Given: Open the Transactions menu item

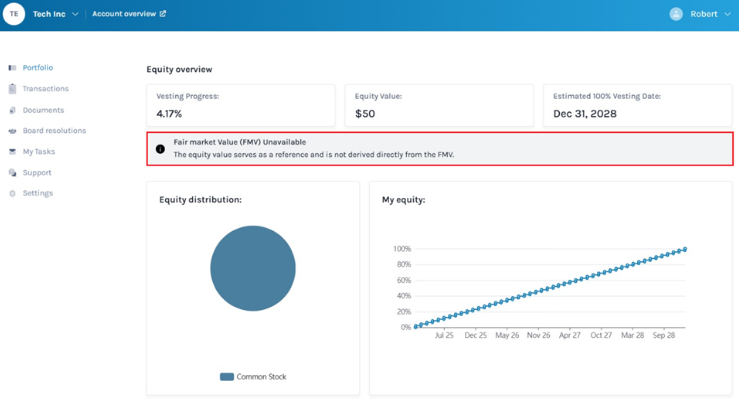Looking at the screenshot, I should click(46, 89).
